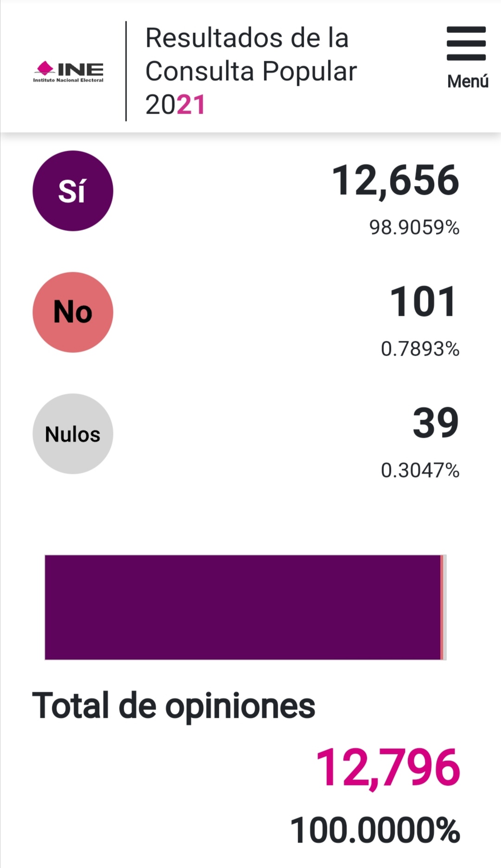Image resolution: width=501 pixels, height=868 pixels.
Task: Select the No vote count 101
Action: [x=423, y=302]
